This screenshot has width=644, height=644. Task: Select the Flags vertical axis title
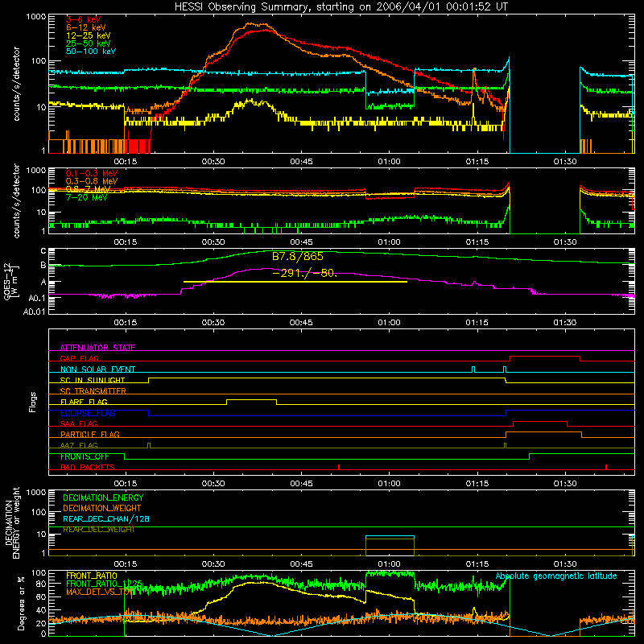(x=33, y=402)
